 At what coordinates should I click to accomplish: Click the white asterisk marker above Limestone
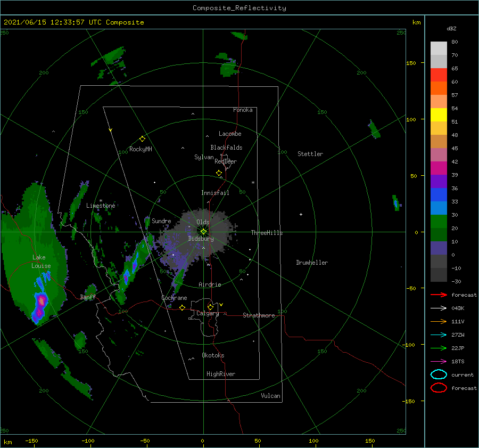tap(101, 201)
